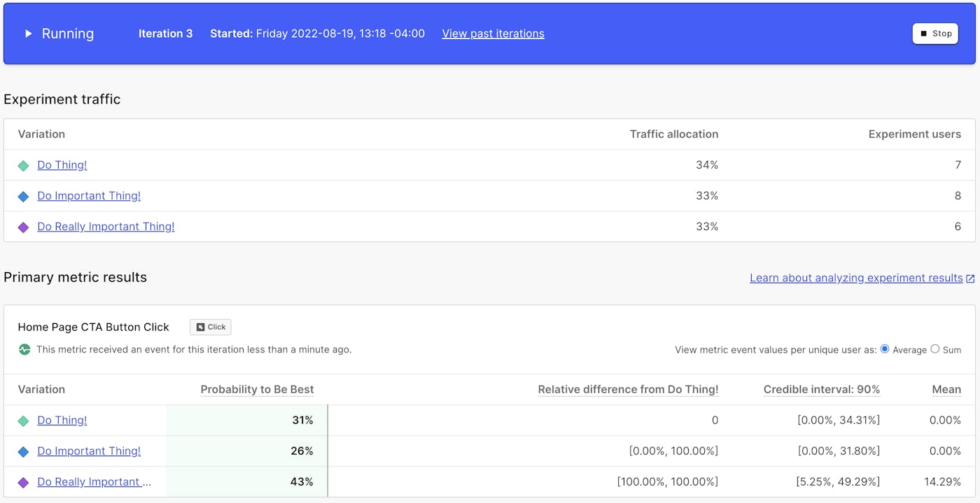The width and height of the screenshot is (980, 503).
Task: Open Do Important Thing! in results table
Action: click(x=89, y=451)
